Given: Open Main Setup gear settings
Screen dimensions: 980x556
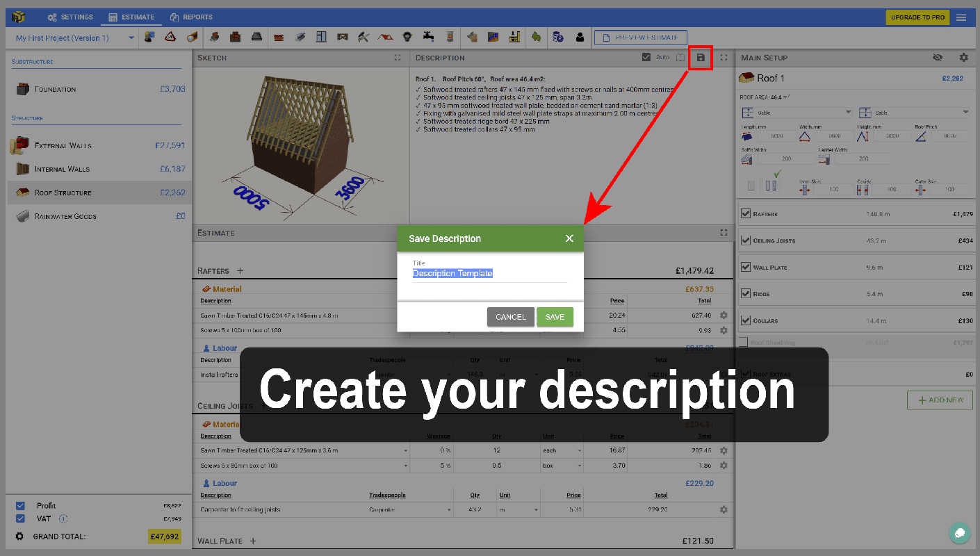Looking at the screenshot, I should click(963, 58).
